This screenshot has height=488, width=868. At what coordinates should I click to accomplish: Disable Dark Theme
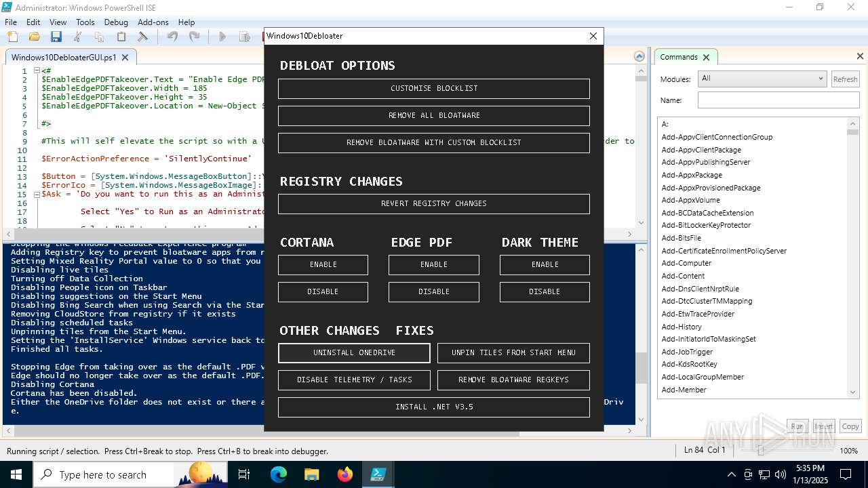[x=545, y=292]
